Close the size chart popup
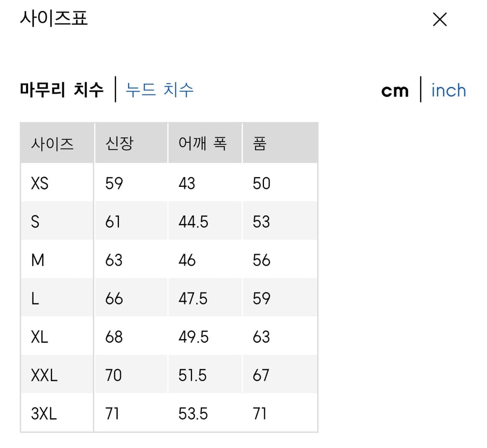The height and width of the screenshot is (448, 487). (439, 19)
